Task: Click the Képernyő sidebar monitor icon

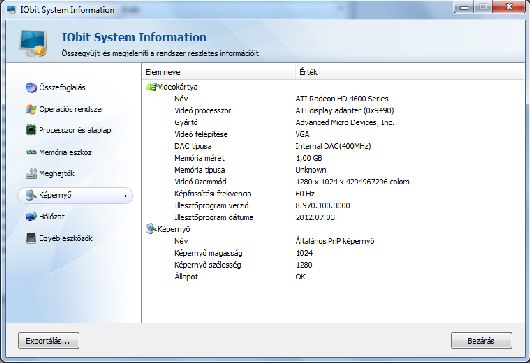Action: (x=31, y=195)
